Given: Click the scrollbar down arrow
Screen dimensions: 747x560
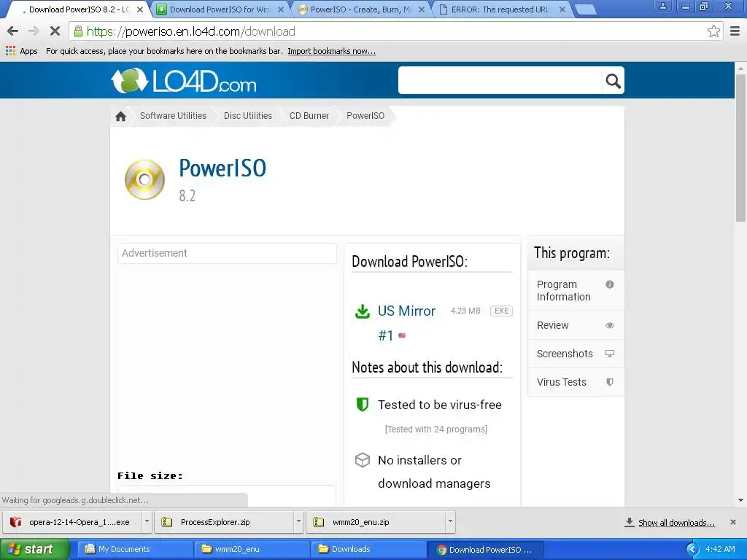Looking at the screenshot, I should tap(740, 500).
